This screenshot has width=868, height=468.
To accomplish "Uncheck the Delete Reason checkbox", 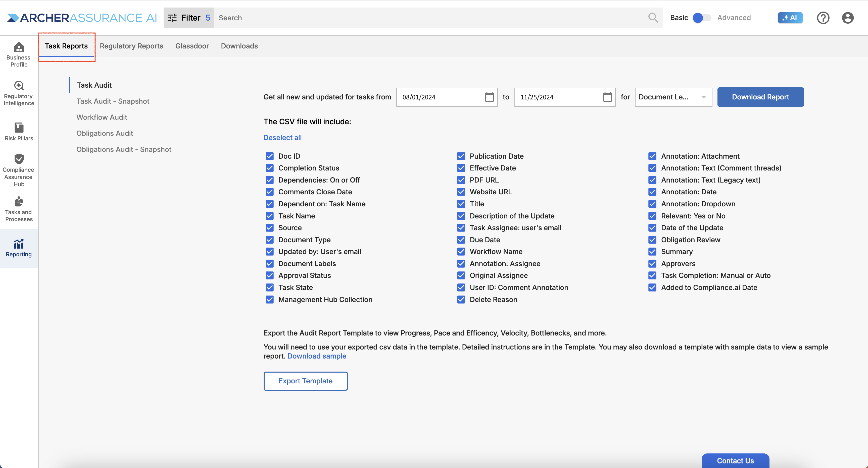I will [x=461, y=300].
